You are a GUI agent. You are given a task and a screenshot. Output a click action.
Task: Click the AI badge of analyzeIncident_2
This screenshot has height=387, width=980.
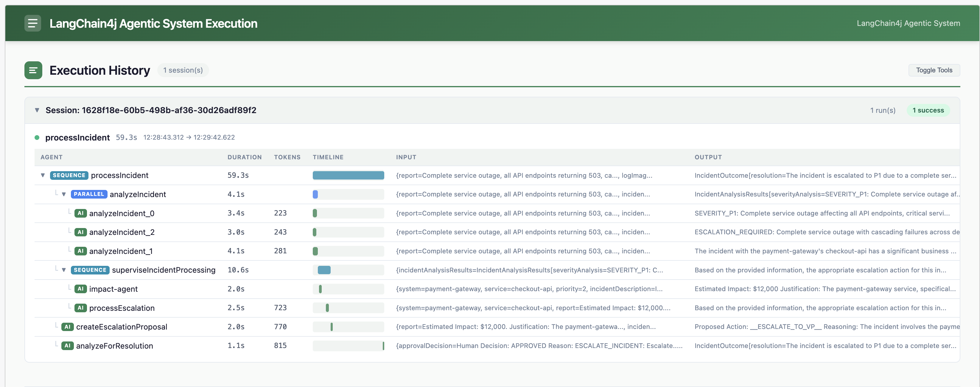pyautogui.click(x=80, y=232)
